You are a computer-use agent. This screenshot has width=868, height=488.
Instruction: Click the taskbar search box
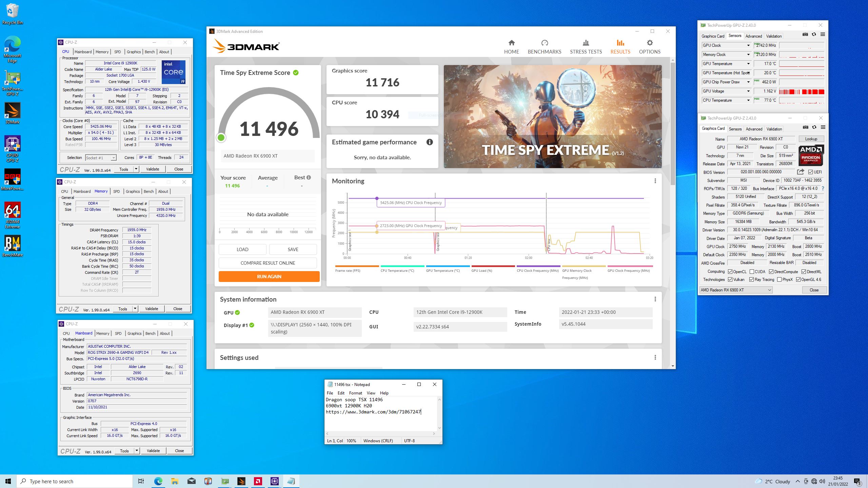(75, 481)
